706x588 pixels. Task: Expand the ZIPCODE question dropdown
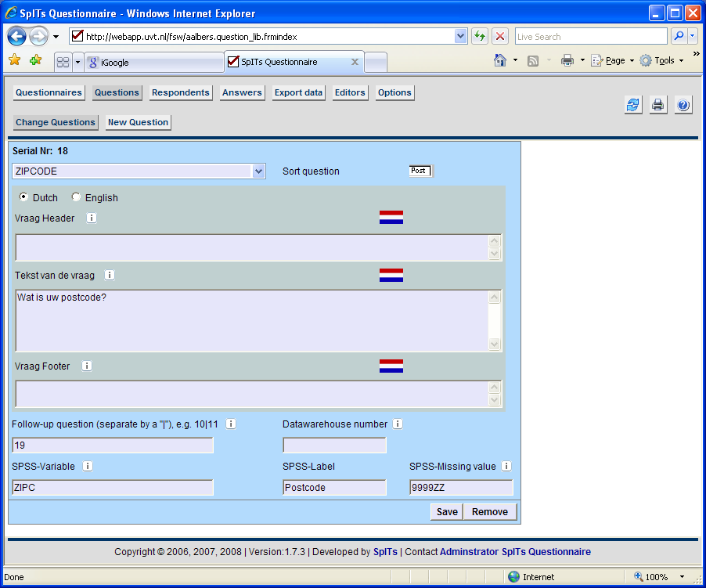(x=259, y=171)
